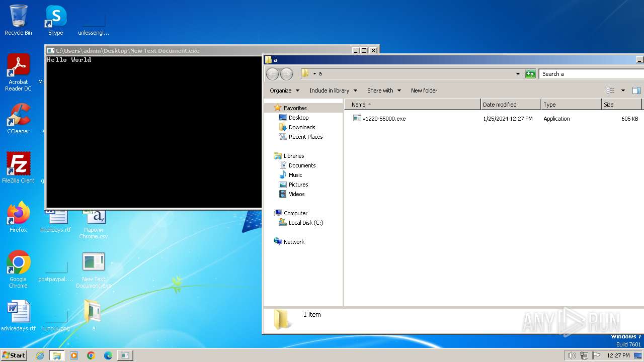644x362 pixels.
Task: Open Local Disk (C:) drive
Action: 306,223
